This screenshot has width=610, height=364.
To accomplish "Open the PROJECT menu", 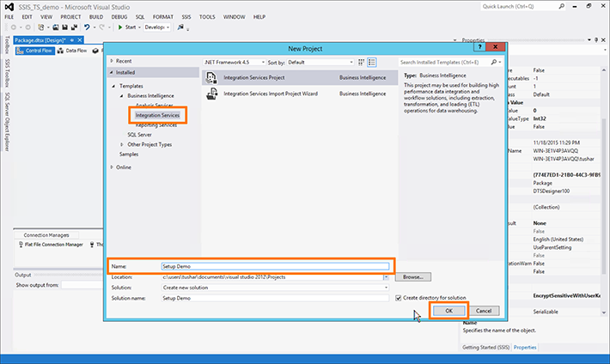I will point(70,17).
